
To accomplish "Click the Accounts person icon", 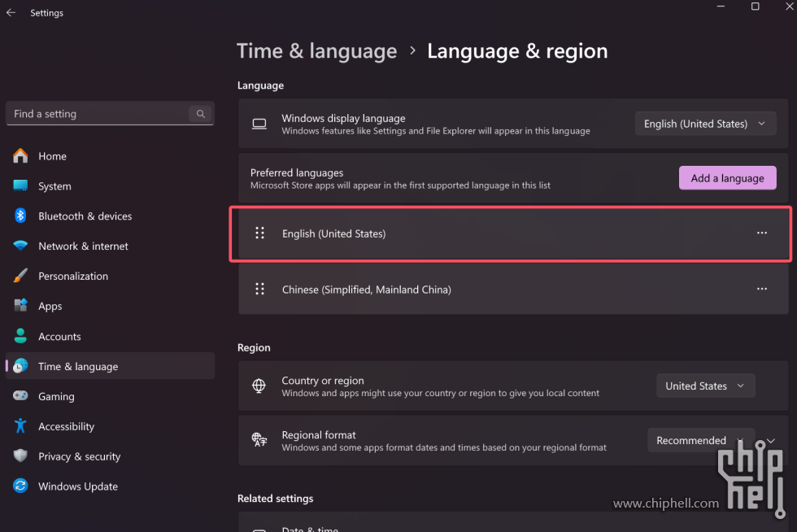I will coord(20,336).
